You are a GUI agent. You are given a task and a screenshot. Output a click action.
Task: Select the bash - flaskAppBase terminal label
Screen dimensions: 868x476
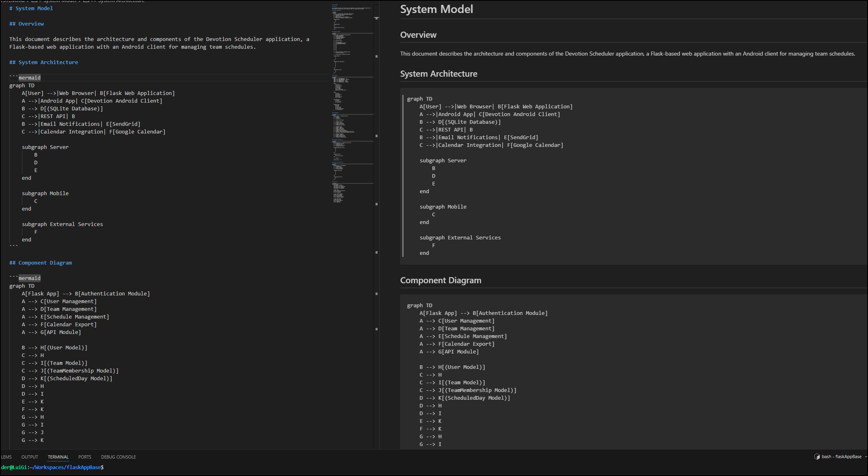point(842,457)
